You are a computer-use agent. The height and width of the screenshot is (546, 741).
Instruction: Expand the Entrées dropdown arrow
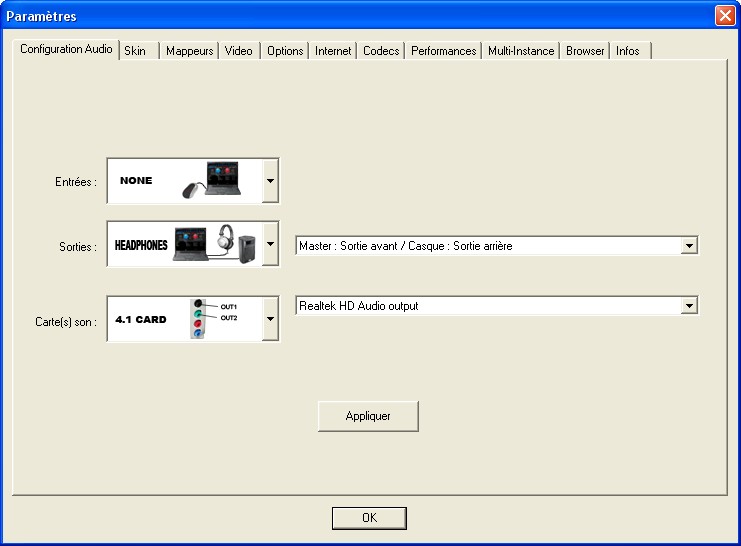[x=269, y=182]
